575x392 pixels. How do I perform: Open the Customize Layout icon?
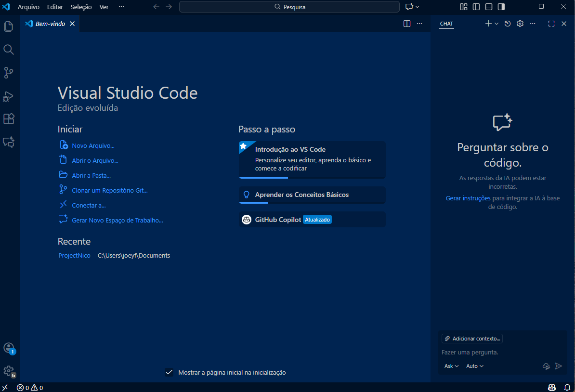(464, 7)
